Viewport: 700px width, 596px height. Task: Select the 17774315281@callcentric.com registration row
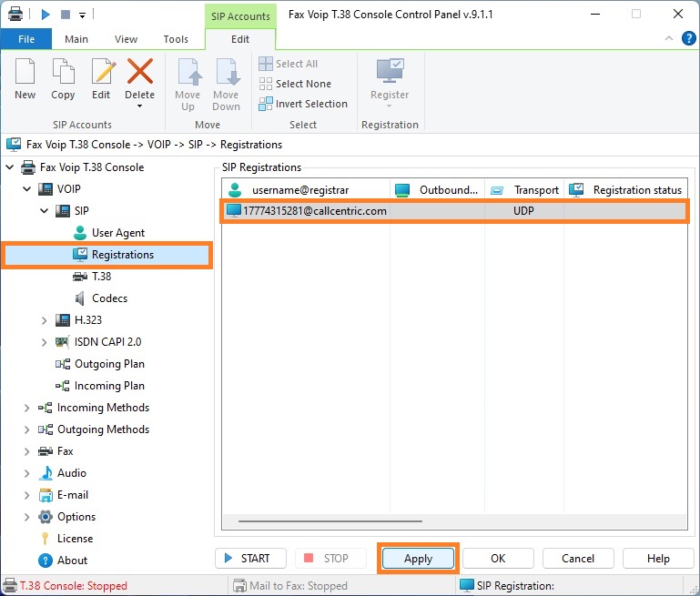tap(454, 211)
